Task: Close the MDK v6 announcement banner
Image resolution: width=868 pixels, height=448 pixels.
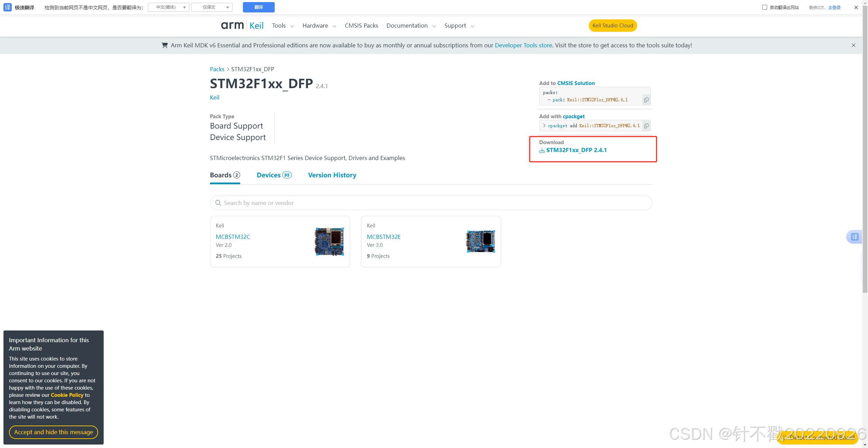Action: (853, 45)
